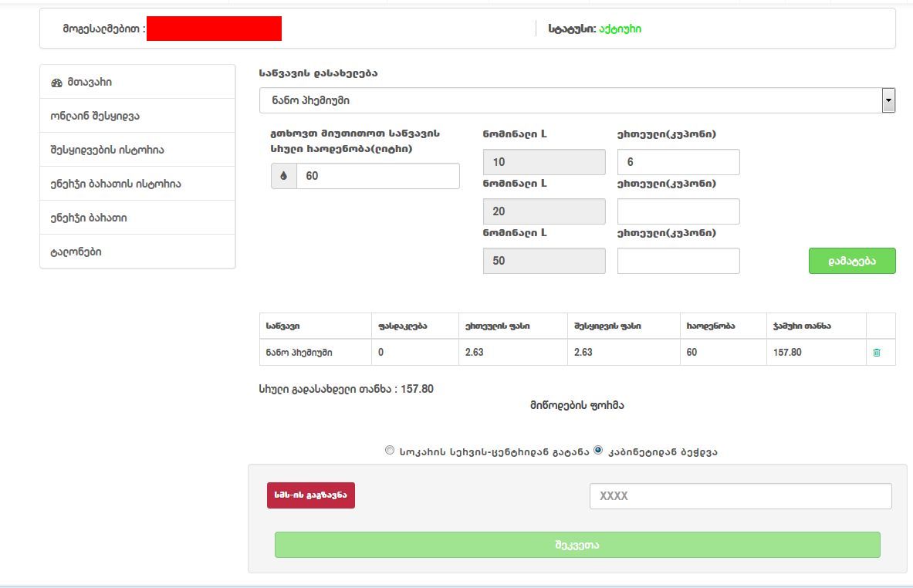The width and height of the screenshot is (913, 588).
Task: Open ონლაინ შესყიდვა in sidebar
Action: [137, 115]
